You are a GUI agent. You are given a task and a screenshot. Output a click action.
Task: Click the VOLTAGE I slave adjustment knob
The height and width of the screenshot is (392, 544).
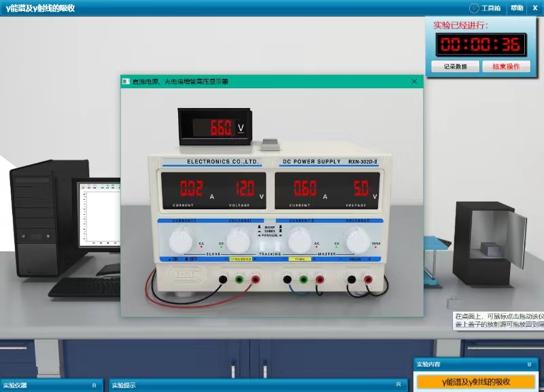coord(239,240)
